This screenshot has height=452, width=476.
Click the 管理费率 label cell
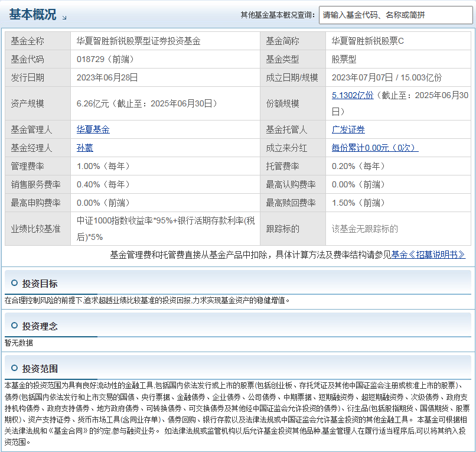(38, 166)
